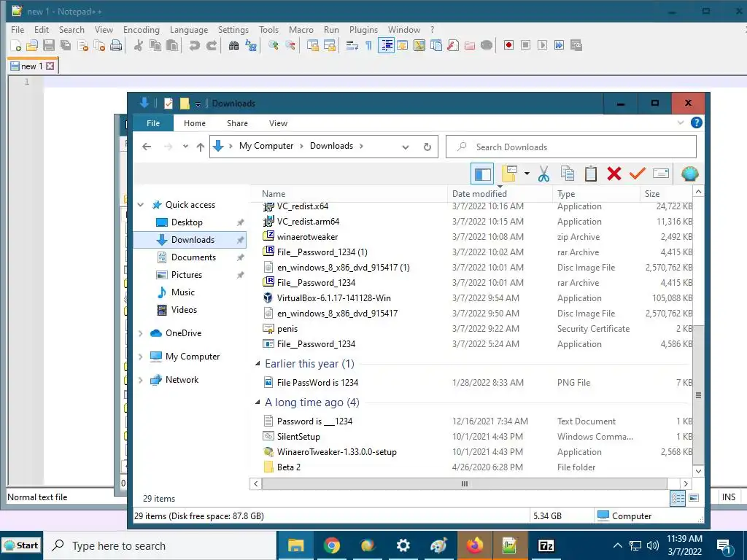Click the blue Help question mark
This screenshot has width=747, height=560.
tap(696, 122)
